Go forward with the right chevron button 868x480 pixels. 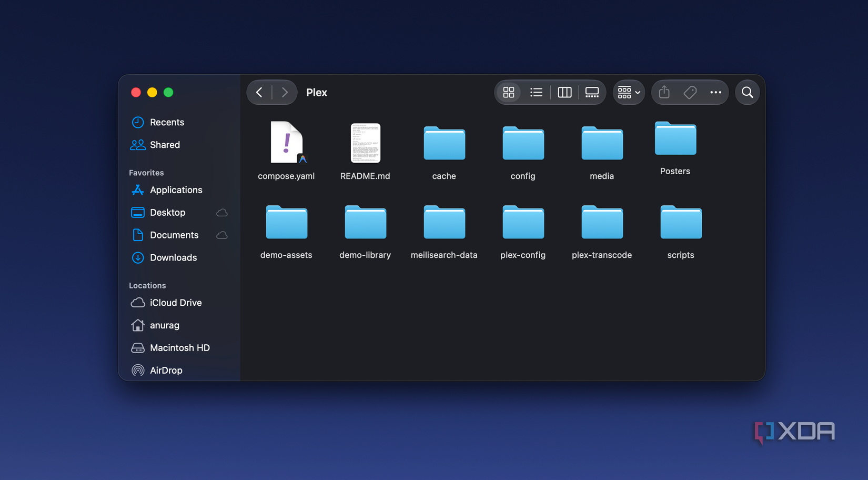click(285, 93)
